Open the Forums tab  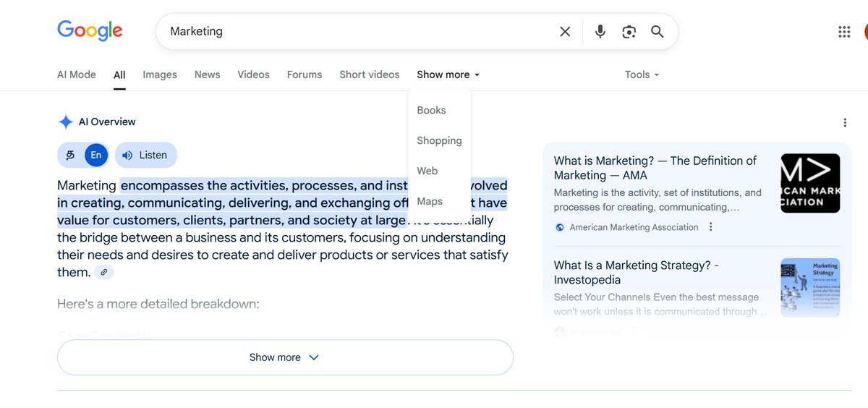point(305,75)
